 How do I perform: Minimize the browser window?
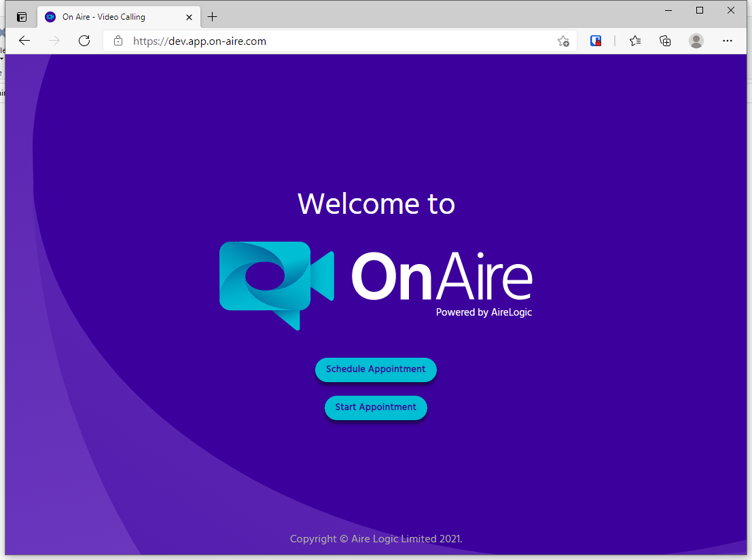click(x=668, y=10)
